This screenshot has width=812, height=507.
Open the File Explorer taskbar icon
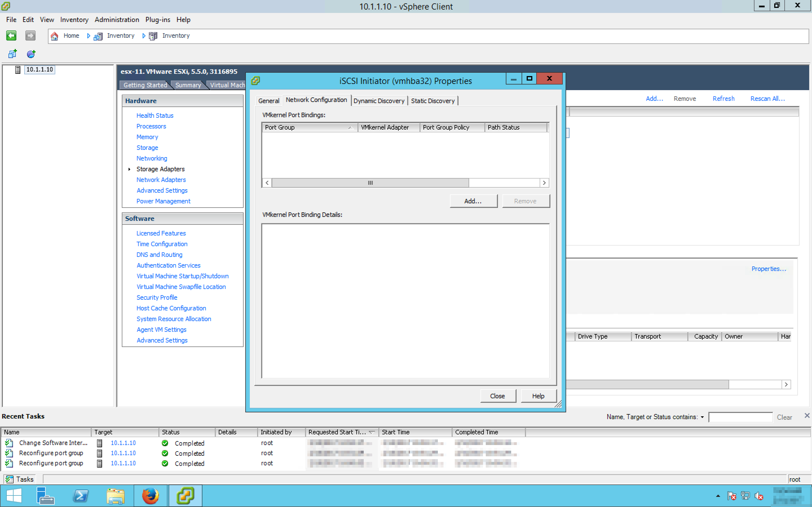pyautogui.click(x=115, y=496)
